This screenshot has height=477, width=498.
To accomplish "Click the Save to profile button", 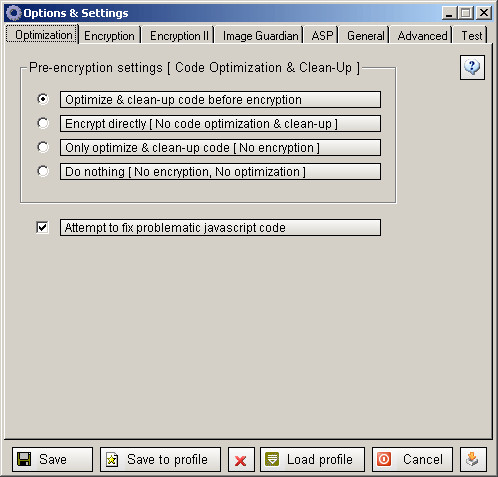I will [x=160, y=460].
